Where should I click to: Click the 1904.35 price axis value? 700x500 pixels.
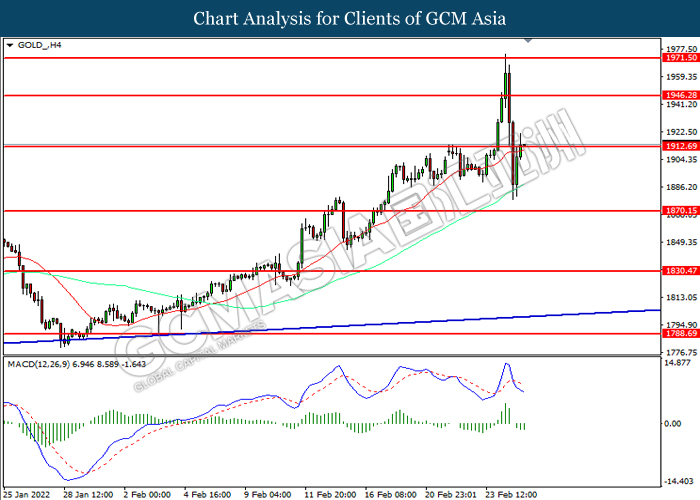point(681,159)
